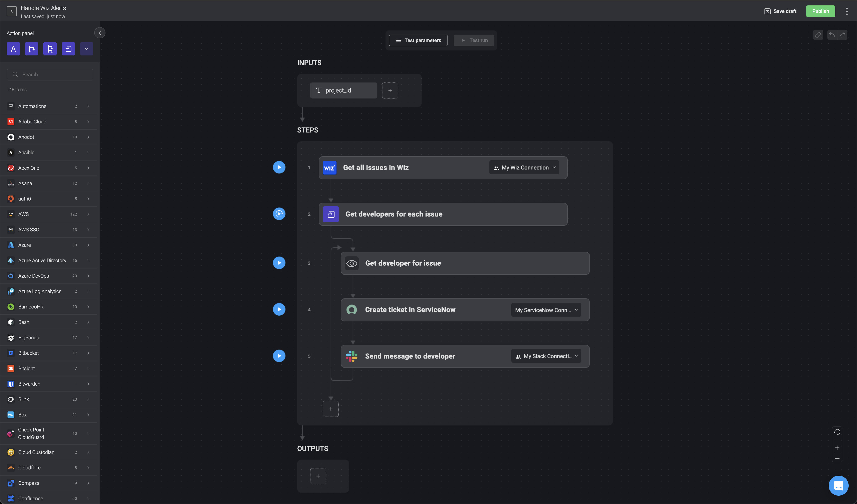Click the Action (A) icon in Action panel
Screen dimensions: 857x504
pyautogui.click(x=13, y=49)
